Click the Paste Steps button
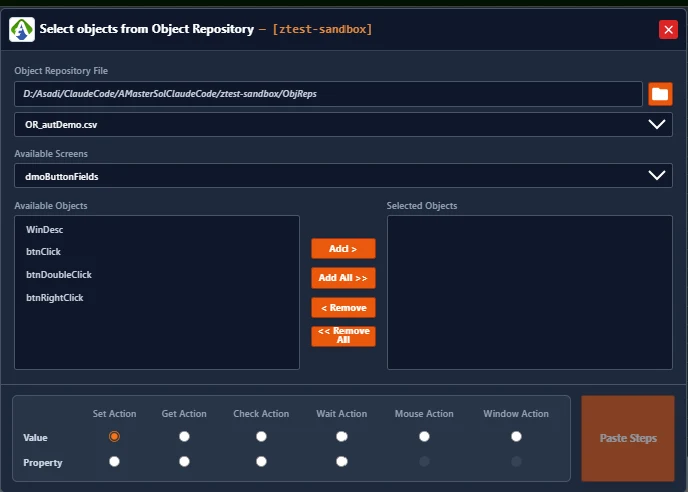The image size is (688, 492). click(x=627, y=438)
